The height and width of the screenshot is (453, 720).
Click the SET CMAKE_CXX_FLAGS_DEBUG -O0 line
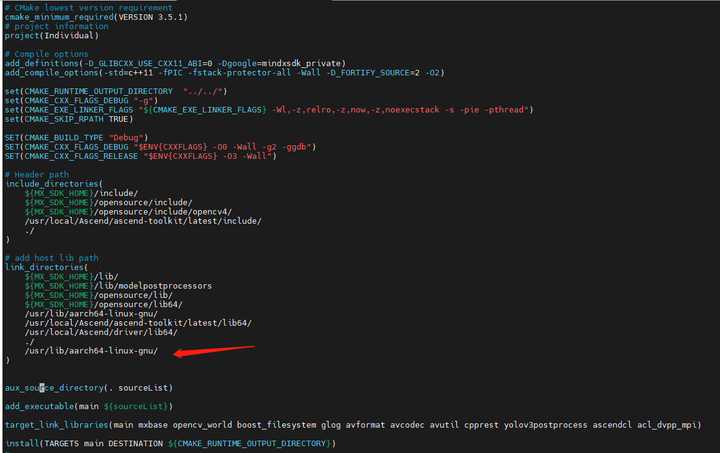pos(160,147)
